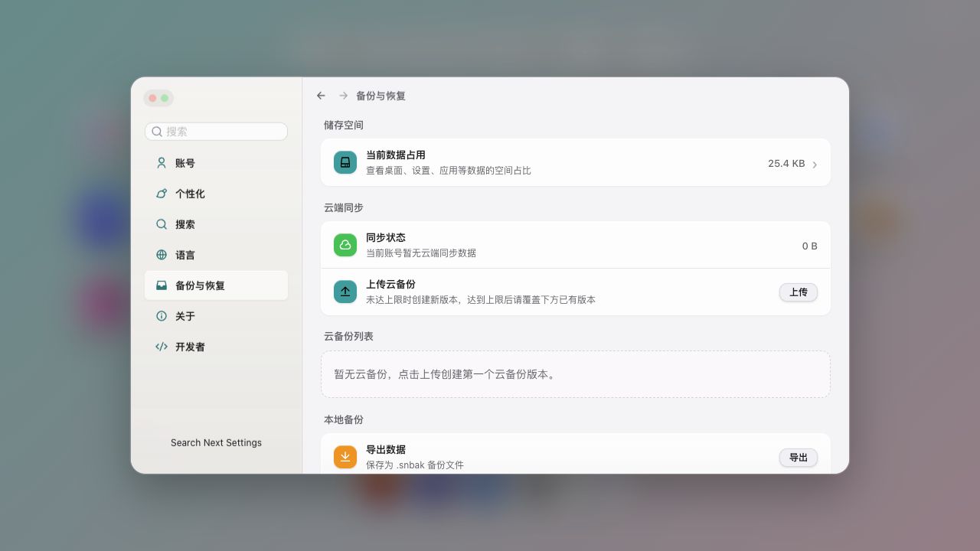Viewport: 980px width, 551px height.
Task: Click the 储存空间 section heading
Action: pyautogui.click(x=344, y=125)
